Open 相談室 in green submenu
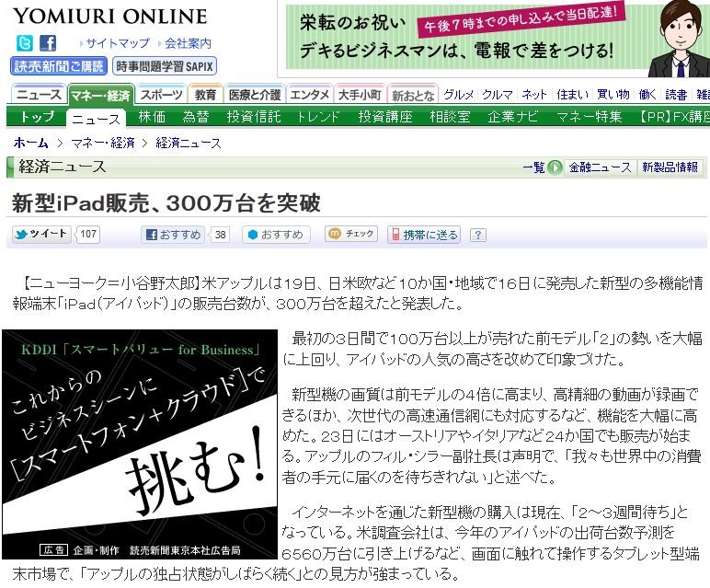 tap(450, 117)
